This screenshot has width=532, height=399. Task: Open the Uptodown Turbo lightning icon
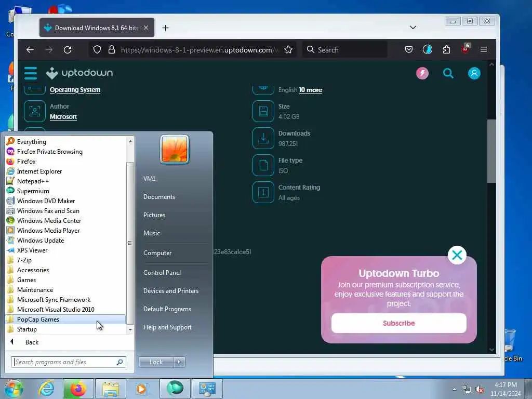pyautogui.click(x=422, y=73)
